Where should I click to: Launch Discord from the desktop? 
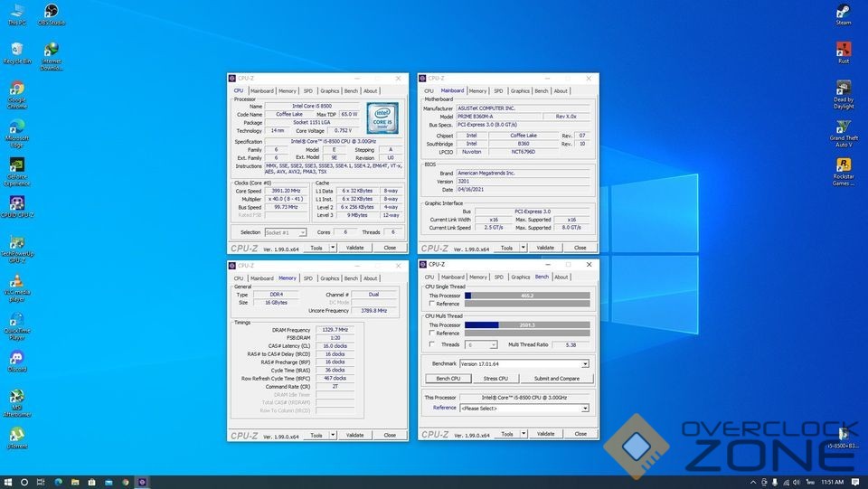[17, 362]
